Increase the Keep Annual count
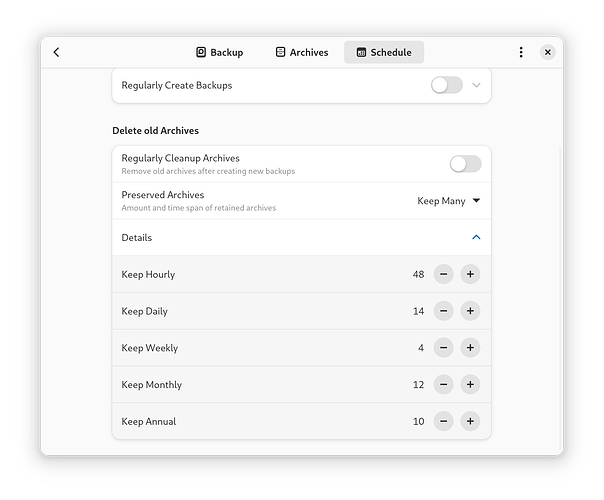 tap(470, 421)
